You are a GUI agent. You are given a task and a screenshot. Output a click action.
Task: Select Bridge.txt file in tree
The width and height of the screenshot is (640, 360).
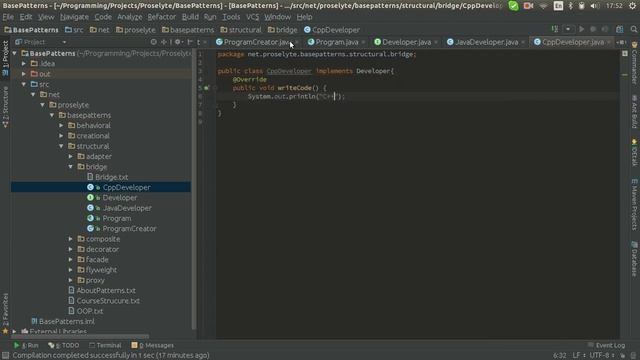(x=107, y=177)
